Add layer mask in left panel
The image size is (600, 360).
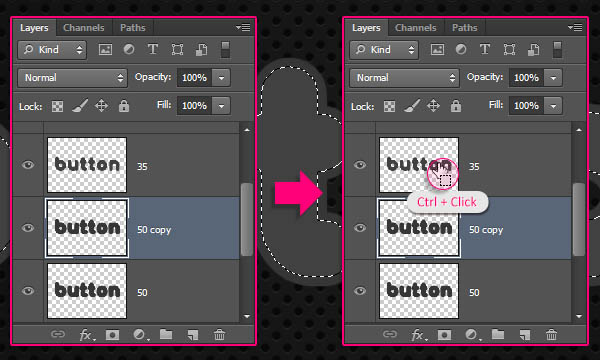pyautogui.click(x=112, y=335)
